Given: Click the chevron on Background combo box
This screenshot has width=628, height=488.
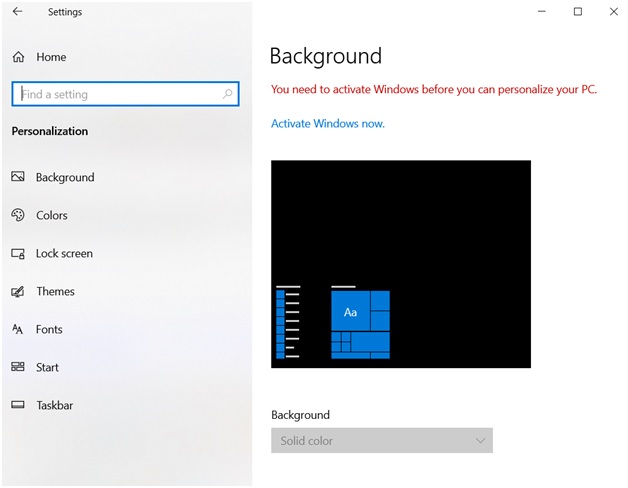Looking at the screenshot, I should [x=480, y=441].
